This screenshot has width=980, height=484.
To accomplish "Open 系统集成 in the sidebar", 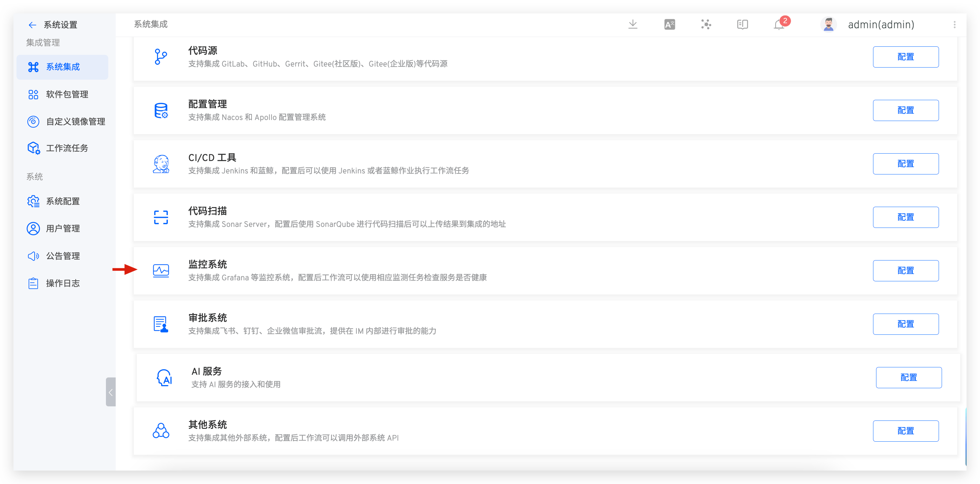I will [63, 67].
